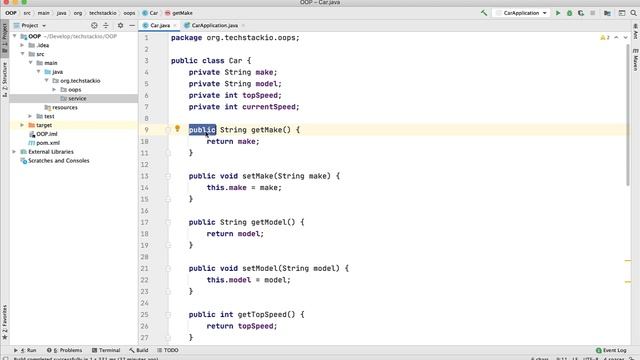Open the Project tool window stripe button
640x360 pixels.
4,38
